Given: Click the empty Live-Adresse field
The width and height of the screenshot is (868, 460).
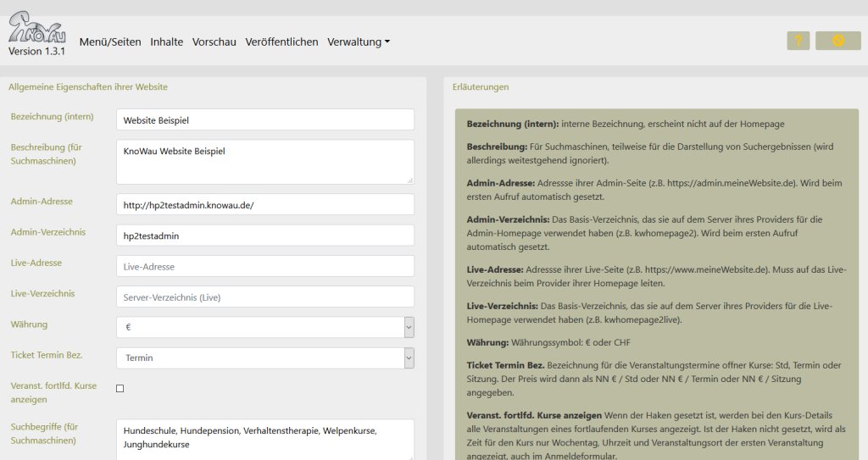Looking at the screenshot, I should tap(264, 266).
